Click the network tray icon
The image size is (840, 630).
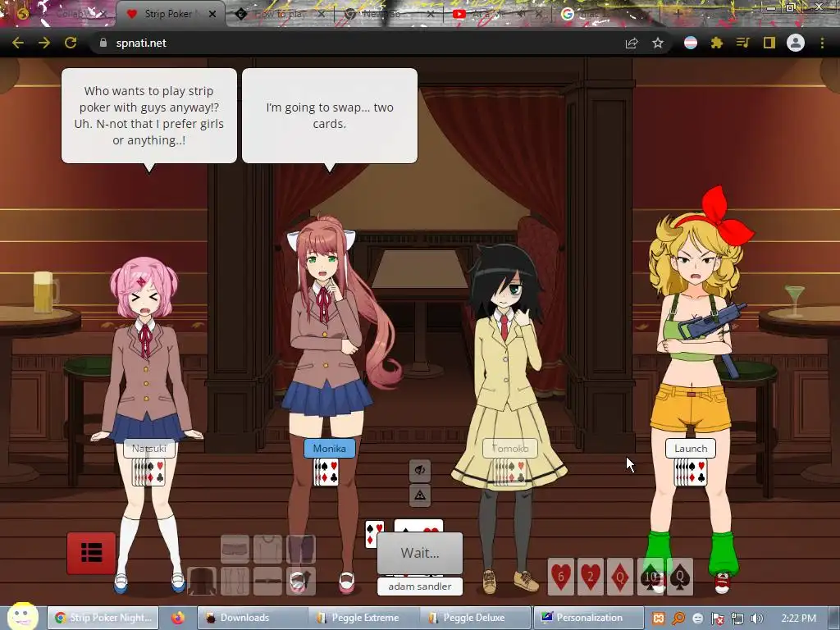(x=737, y=619)
